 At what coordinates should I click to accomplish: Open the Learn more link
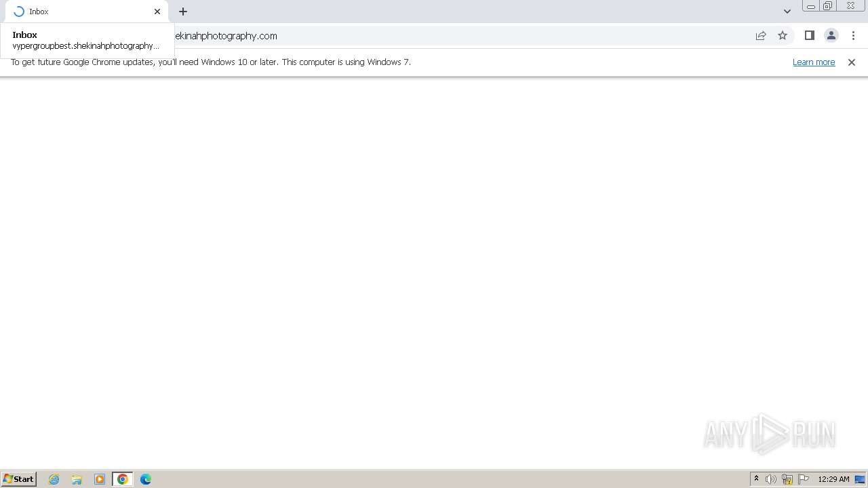(x=814, y=62)
